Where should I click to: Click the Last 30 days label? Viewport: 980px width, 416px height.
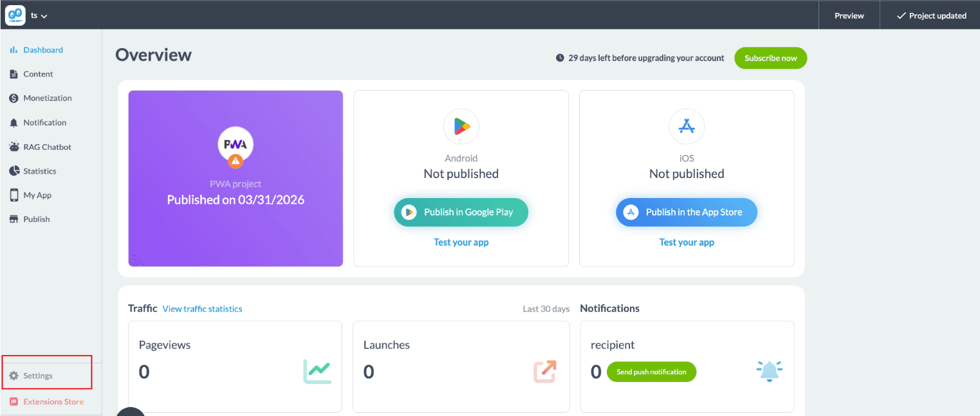coord(546,309)
